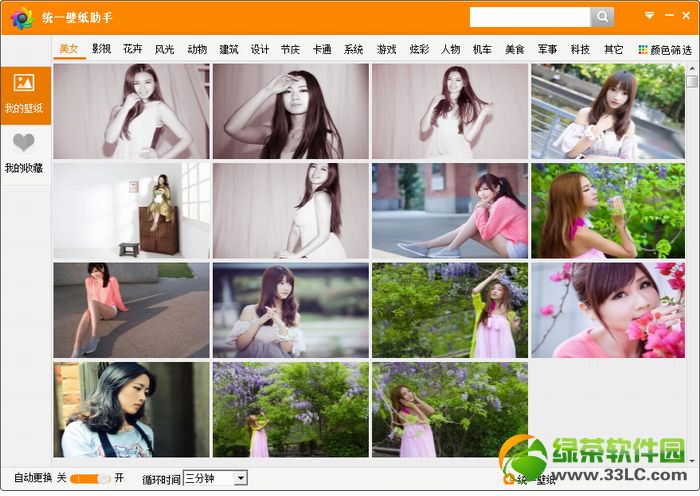This screenshot has width=700, height=496.
Task: Select the 科技 category tab
Action: 580,49
